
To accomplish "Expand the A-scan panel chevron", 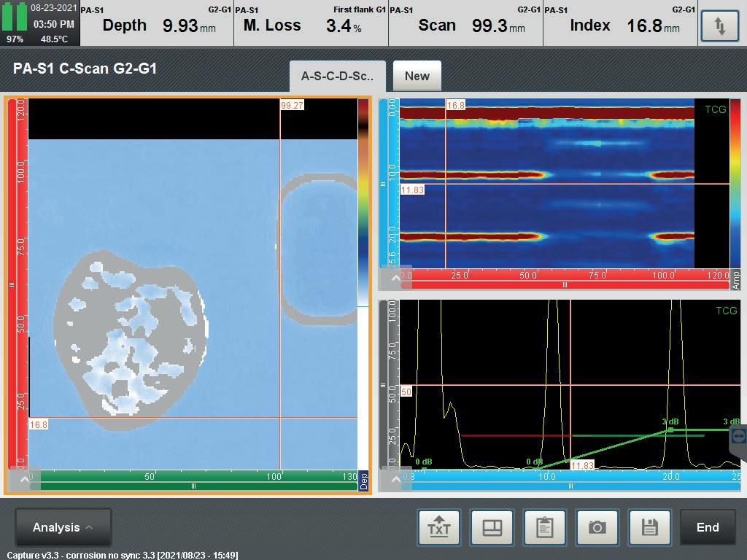I will (395, 479).
